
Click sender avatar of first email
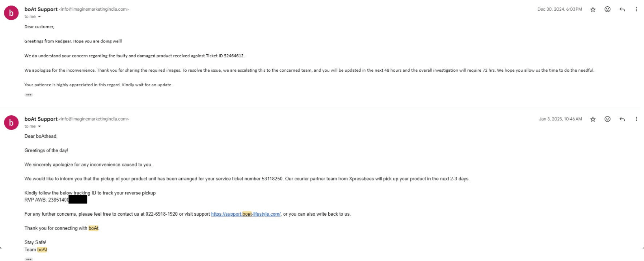(x=11, y=13)
